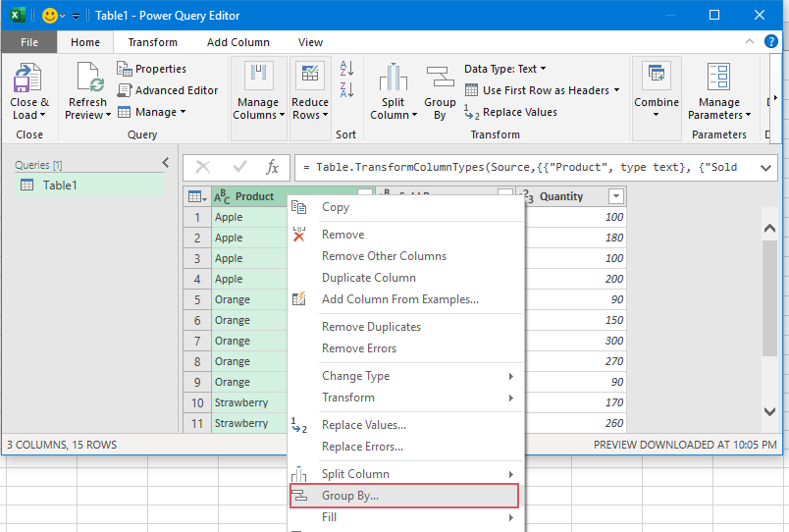Select Group By... in context menu

coord(350,496)
